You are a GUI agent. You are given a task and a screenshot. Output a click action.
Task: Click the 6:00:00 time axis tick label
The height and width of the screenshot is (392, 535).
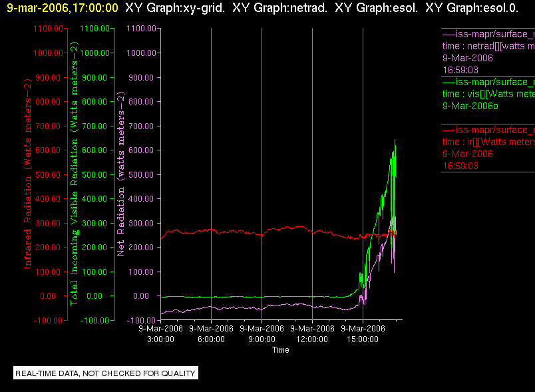coord(211,333)
